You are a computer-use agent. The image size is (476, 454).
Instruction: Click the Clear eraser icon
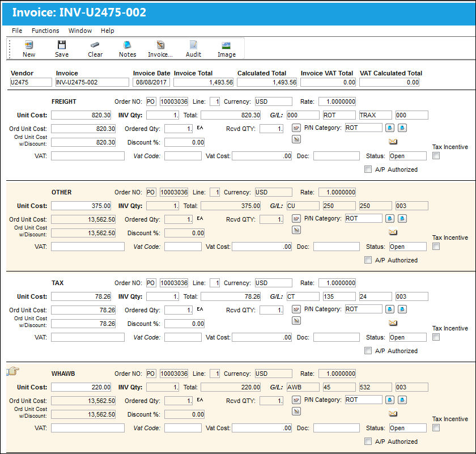click(95, 45)
